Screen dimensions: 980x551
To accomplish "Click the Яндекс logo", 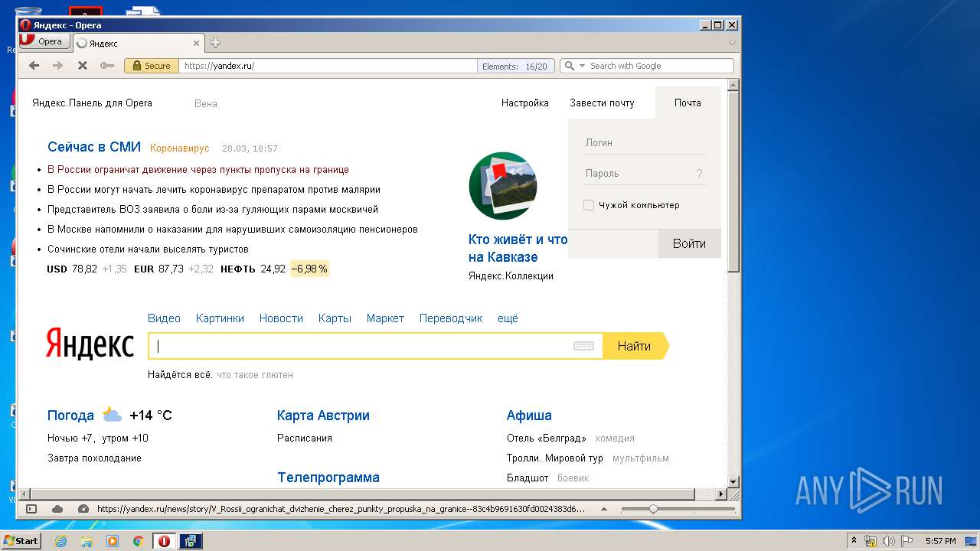I will click(90, 344).
